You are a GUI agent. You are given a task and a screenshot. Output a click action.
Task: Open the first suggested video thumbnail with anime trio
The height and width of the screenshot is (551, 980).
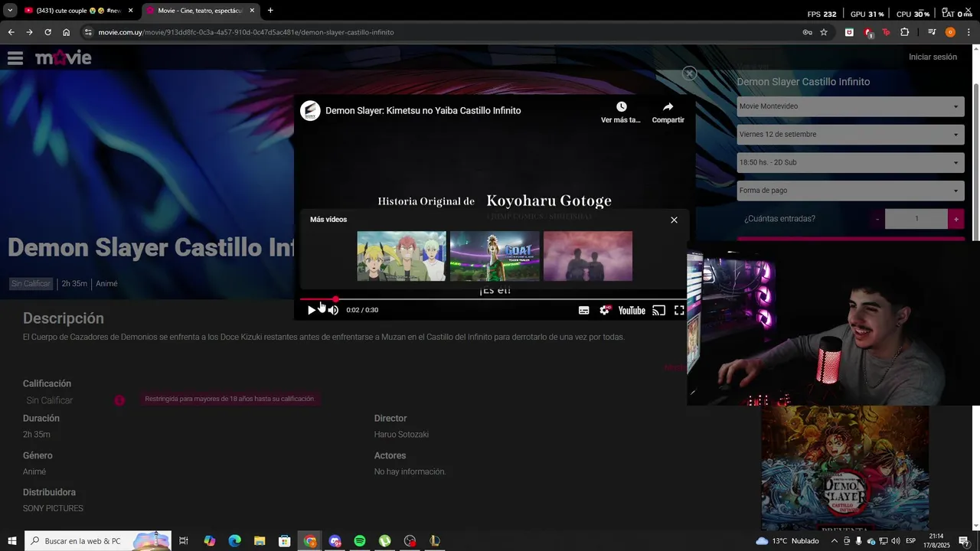(x=401, y=256)
